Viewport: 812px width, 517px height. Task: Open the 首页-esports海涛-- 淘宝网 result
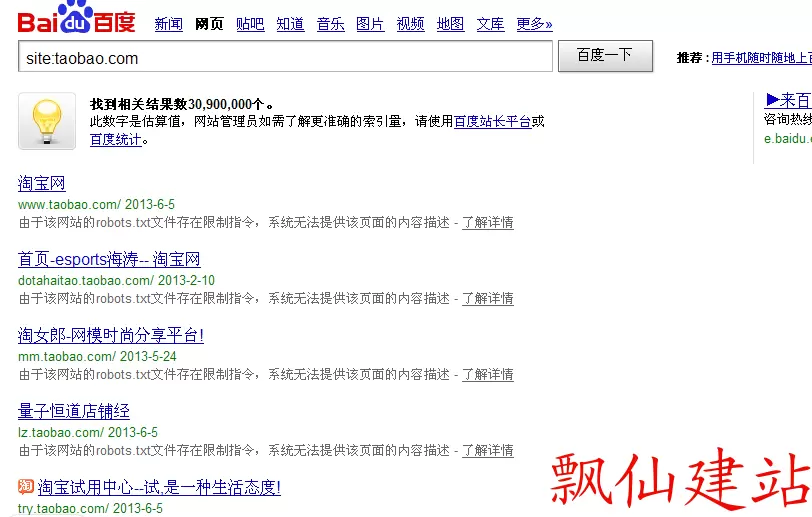click(109, 259)
